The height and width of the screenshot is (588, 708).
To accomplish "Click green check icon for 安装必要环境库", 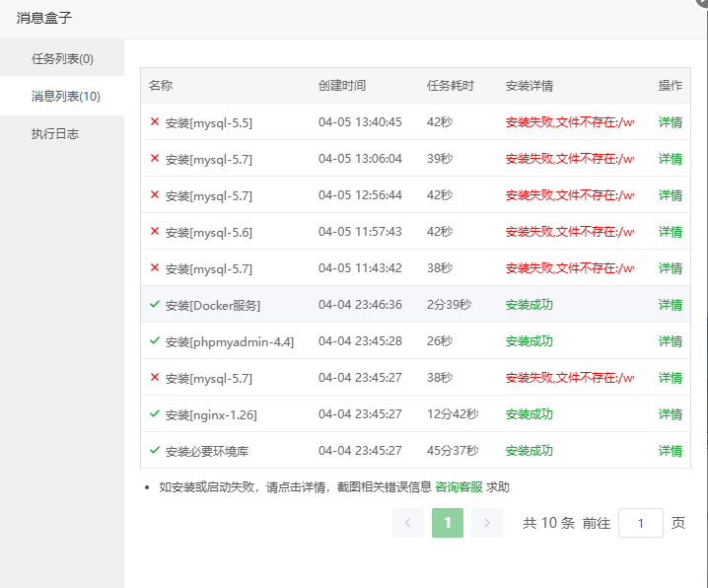I will (155, 450).
